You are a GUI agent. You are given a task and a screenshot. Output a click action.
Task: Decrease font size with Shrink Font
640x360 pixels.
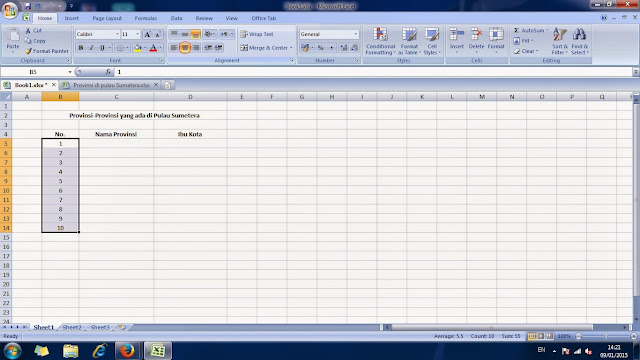pyautogui.click(x=158, y=34)
